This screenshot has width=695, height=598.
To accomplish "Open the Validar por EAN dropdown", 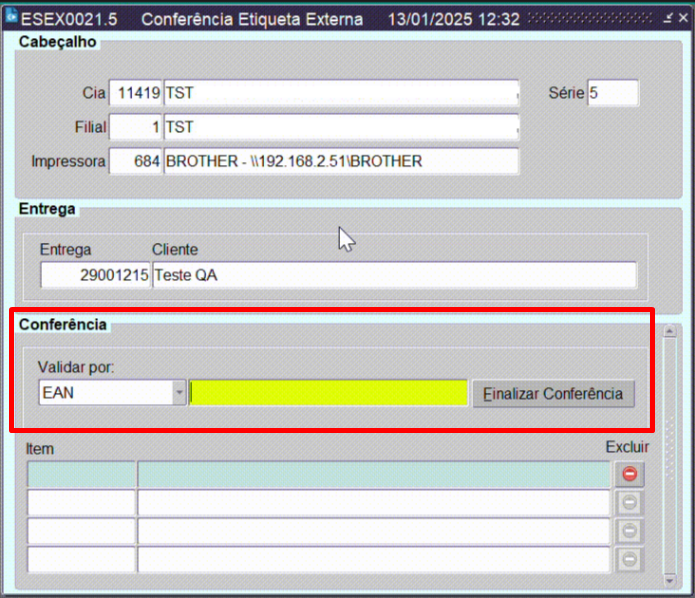I will (179, 393).
